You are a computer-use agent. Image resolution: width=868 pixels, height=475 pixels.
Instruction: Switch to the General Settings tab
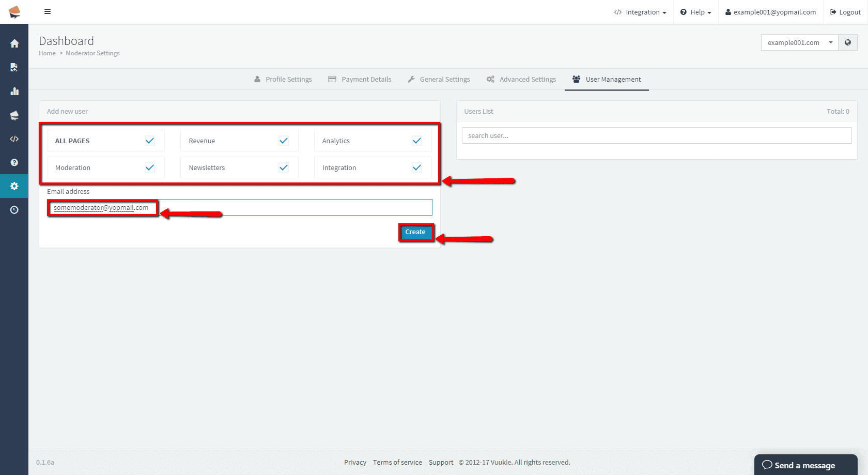coord(439,80)
